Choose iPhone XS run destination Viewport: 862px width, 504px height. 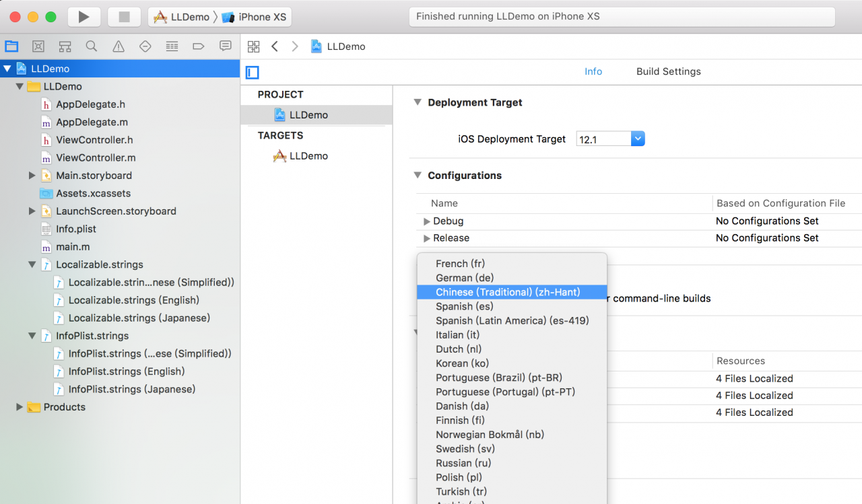255,17
